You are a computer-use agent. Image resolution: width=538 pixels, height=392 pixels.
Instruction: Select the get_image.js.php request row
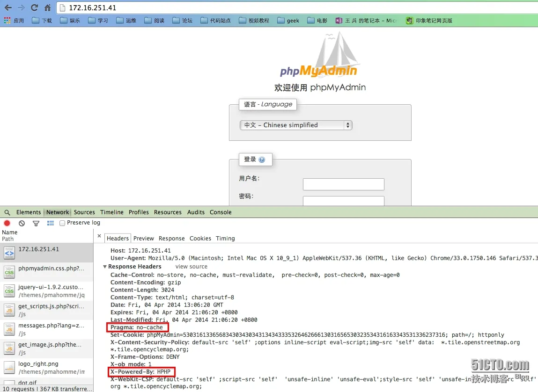[47, 348]
